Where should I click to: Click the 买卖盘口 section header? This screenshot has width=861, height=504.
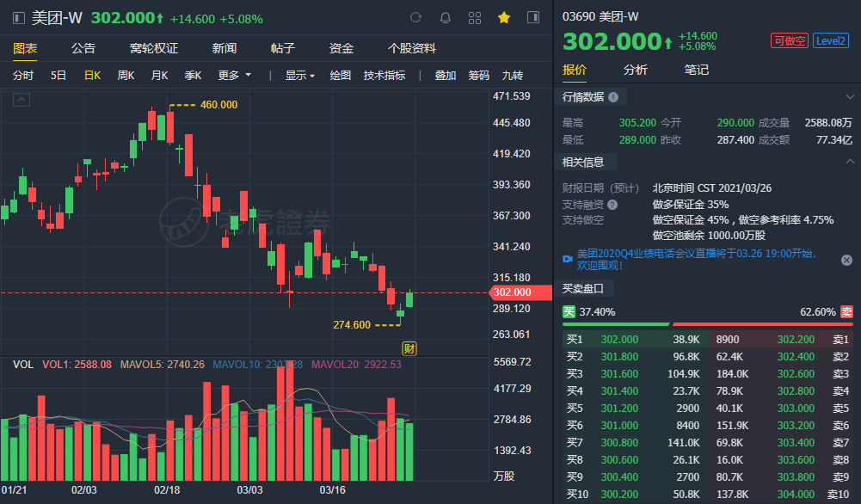point(583,288)
